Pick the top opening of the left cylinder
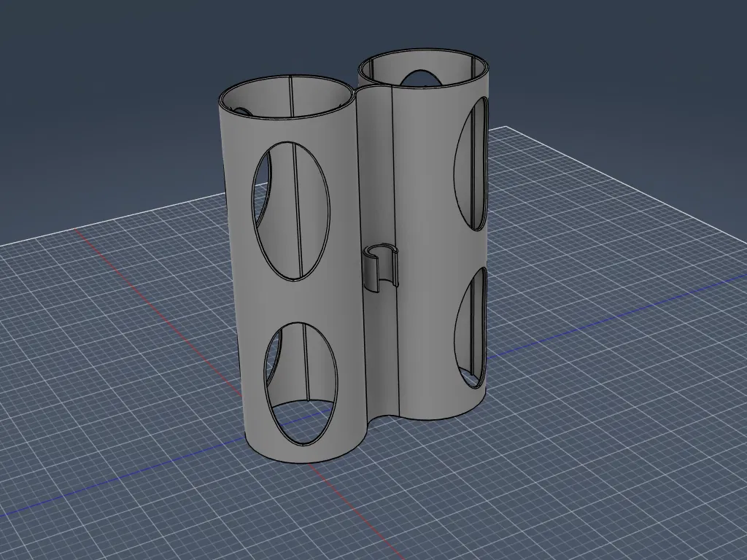This screenshot has height=560, width=747. [x=287, y=97]
